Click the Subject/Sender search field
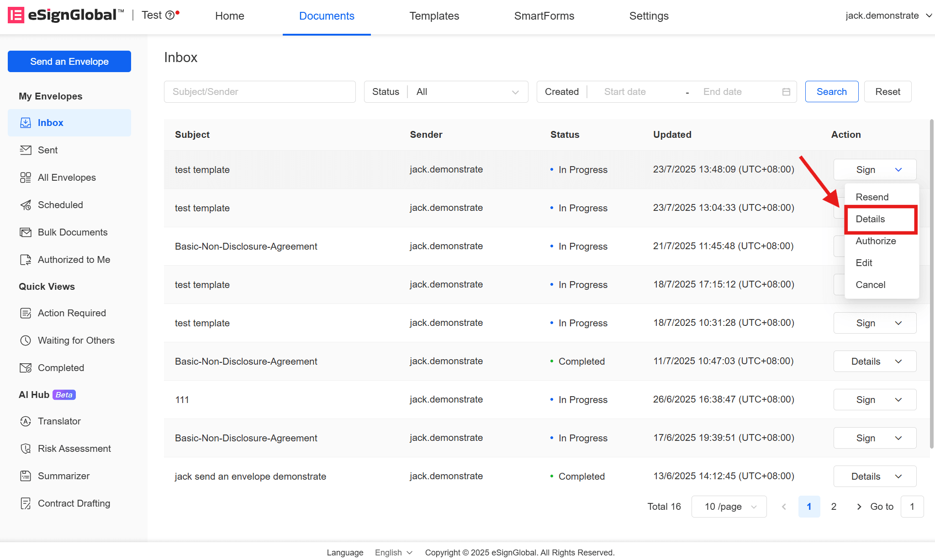Viewport: 935px width, 560px height. (x=259, y=92)
